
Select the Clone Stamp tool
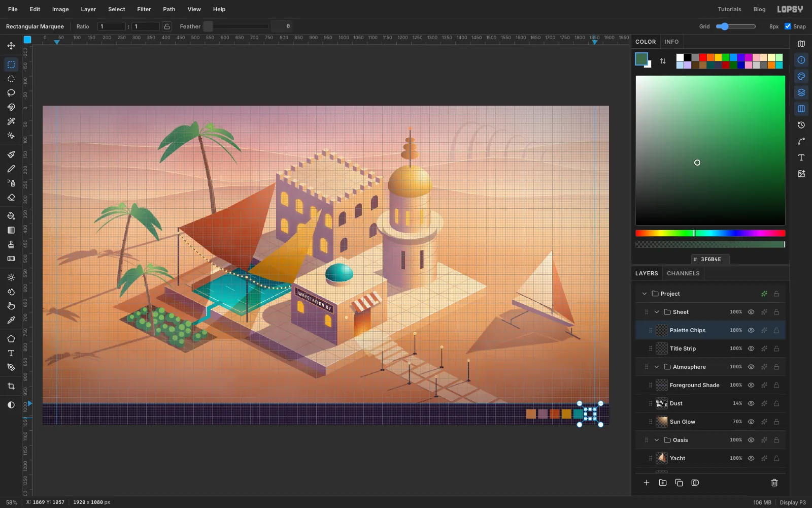[11, 244]
